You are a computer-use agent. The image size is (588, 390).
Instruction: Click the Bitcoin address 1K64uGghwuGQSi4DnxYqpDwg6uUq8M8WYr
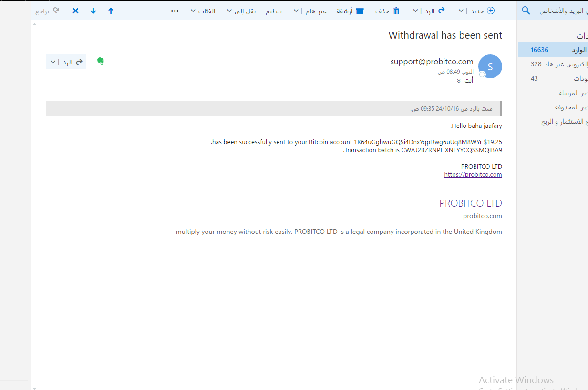pyautogui.click(x=418, y=142)
